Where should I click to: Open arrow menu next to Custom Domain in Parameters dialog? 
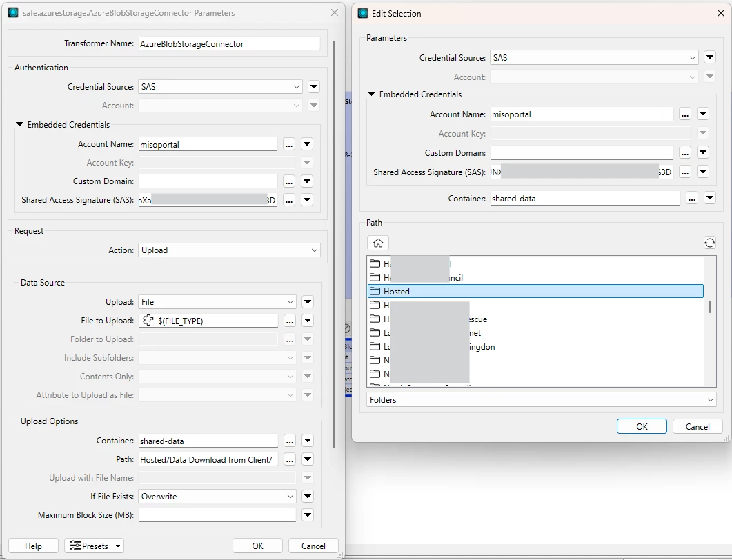[307, 181]
